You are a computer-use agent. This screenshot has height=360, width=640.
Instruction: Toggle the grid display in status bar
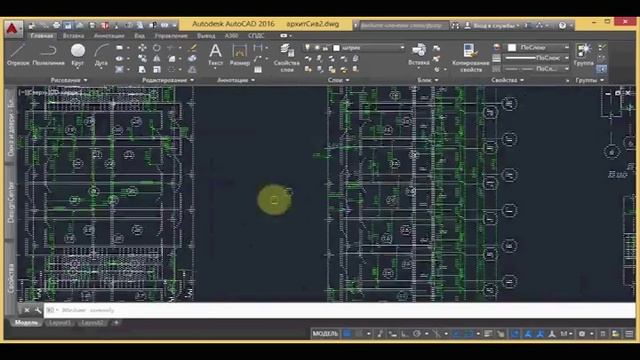[347, 334]
